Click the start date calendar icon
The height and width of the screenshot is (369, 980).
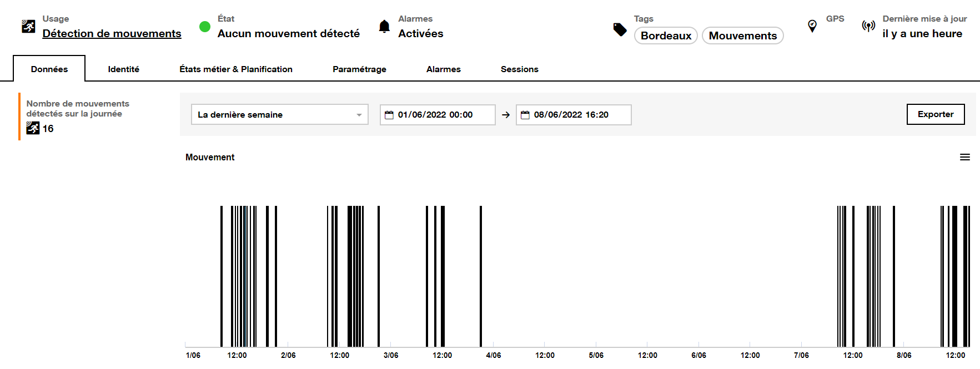[389, 115]
